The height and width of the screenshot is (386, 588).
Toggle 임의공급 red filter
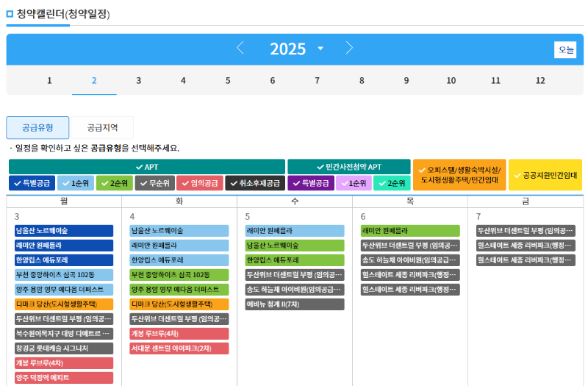pyautogui.click(x=199, y=183)
